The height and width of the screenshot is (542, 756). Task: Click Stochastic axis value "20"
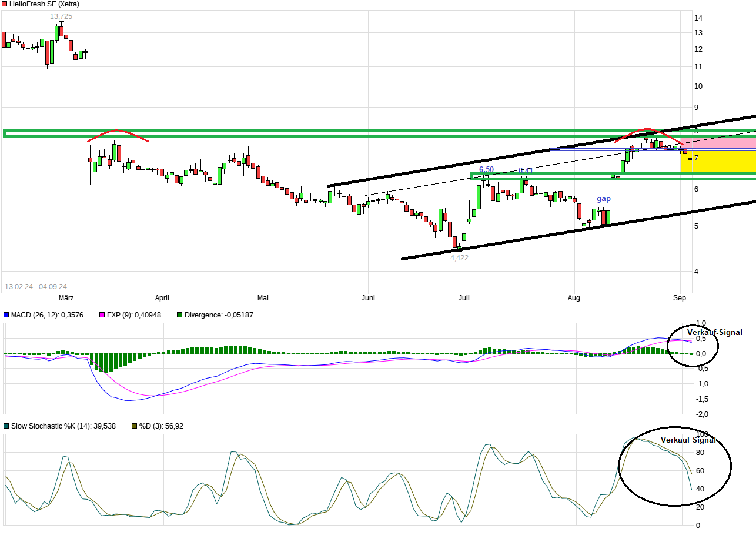coord(700,507)
